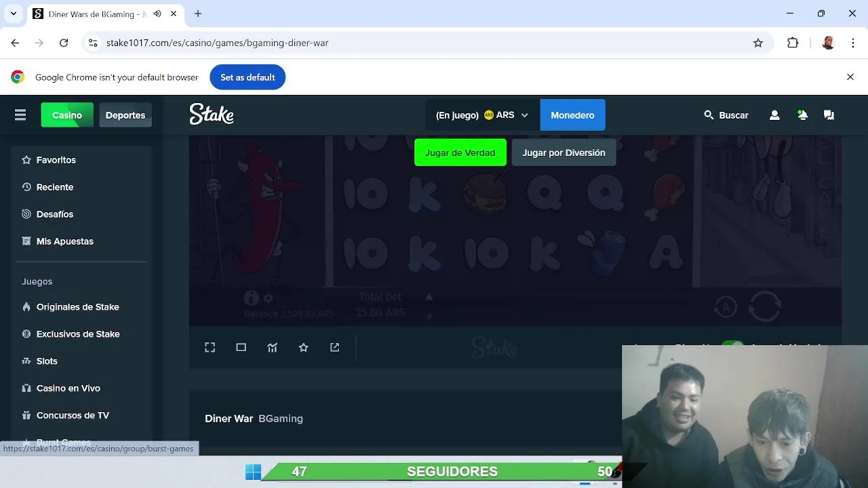868x488 pixels.
Task: Enter fullscreen mode for the game
Action: pyautogui.click(x=210, y=347)
